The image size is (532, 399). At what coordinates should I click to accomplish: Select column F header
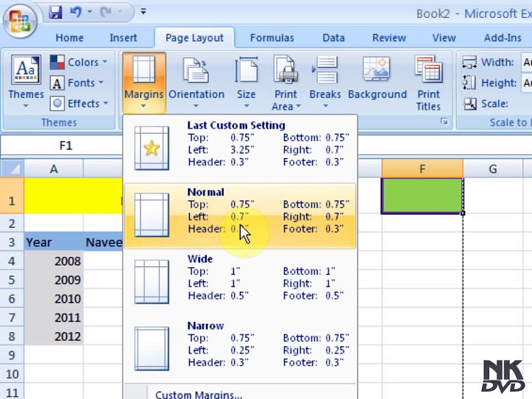click(x=422, y=168)
